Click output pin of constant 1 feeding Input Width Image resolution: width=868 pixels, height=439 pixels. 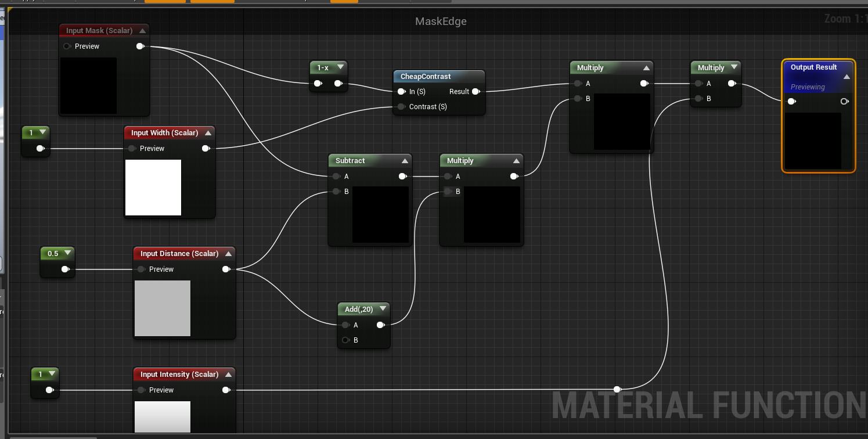pos(40,148)
